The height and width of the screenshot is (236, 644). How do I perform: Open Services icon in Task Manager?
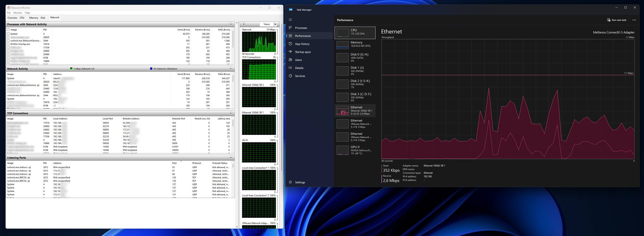pos(290,76)
